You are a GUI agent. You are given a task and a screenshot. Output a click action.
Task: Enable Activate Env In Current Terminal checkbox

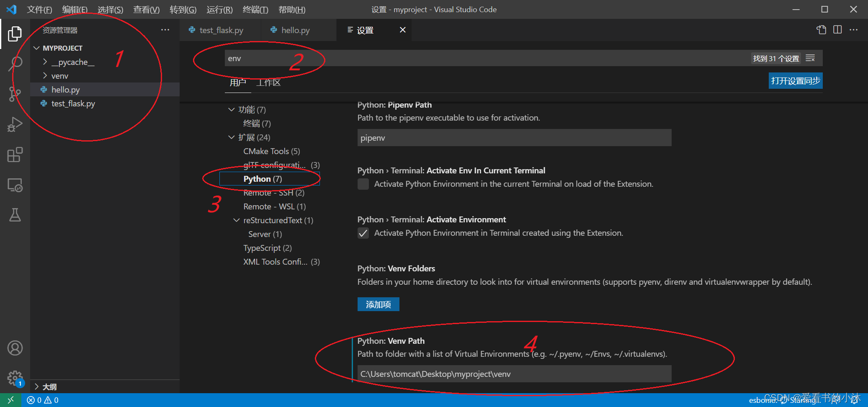[363, 184]
